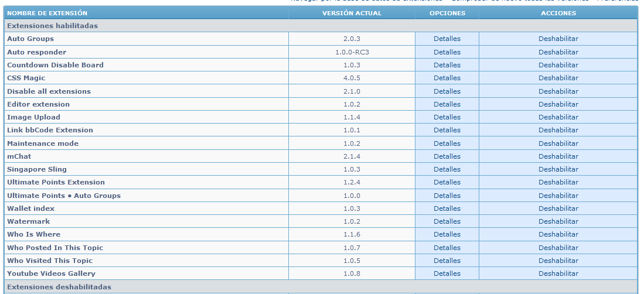Deshabilitar the mChat extension
The image size is (644, 294).
click(558, 156)
